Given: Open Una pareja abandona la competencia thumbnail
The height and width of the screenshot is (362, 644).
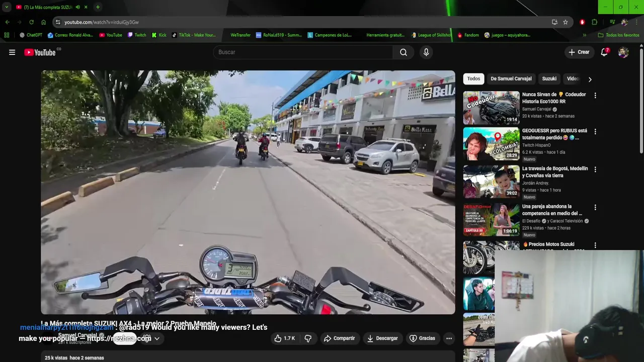Looking at the screenshot, I should pyautogui.click(x=491, y=219).
